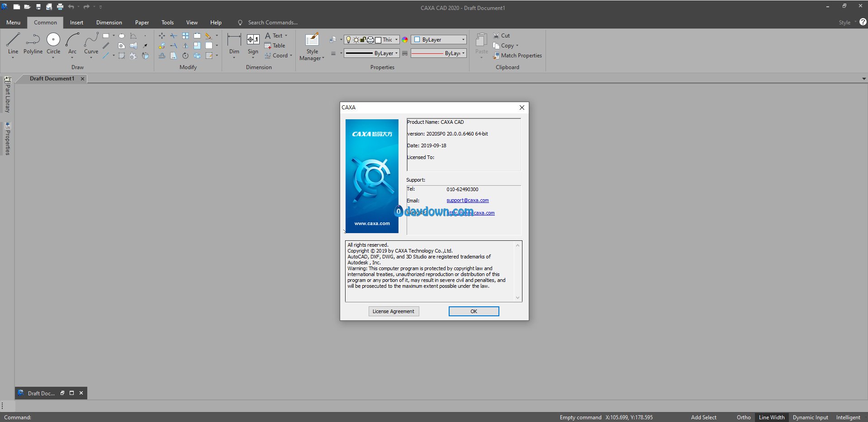Screen dimensions: 868x422
Task: Click the Move tool in Modify
Action: [x=162, y=35]
